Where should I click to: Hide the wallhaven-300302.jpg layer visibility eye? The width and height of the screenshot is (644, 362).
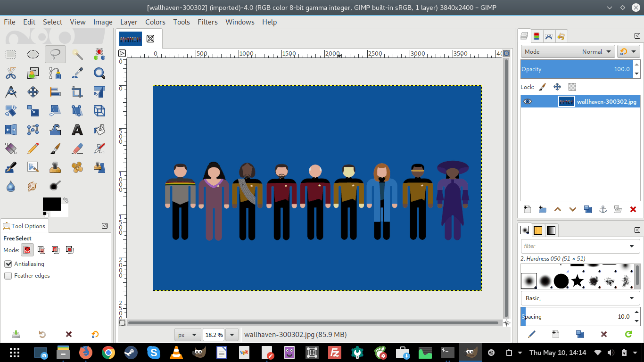tap(528, 101)
